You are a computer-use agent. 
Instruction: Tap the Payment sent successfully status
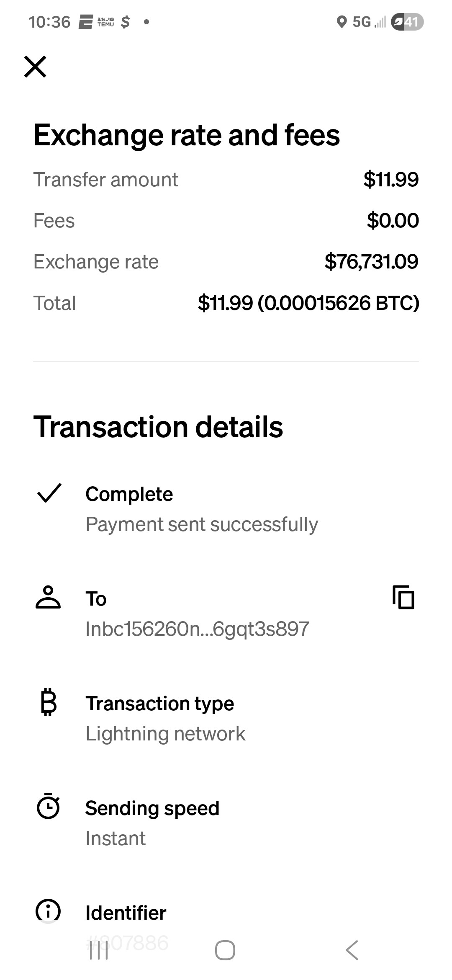coord(202,524)
